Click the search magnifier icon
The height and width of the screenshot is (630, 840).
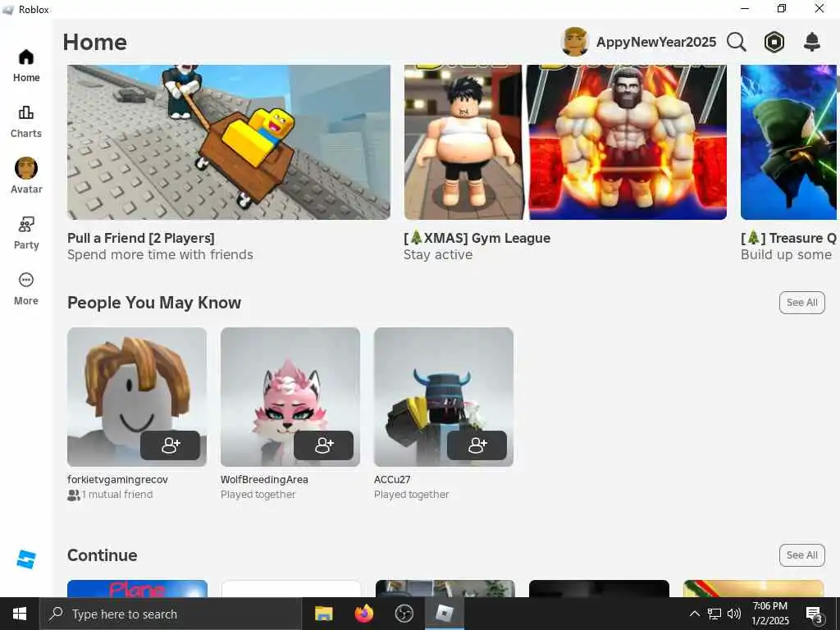point(737,42)
